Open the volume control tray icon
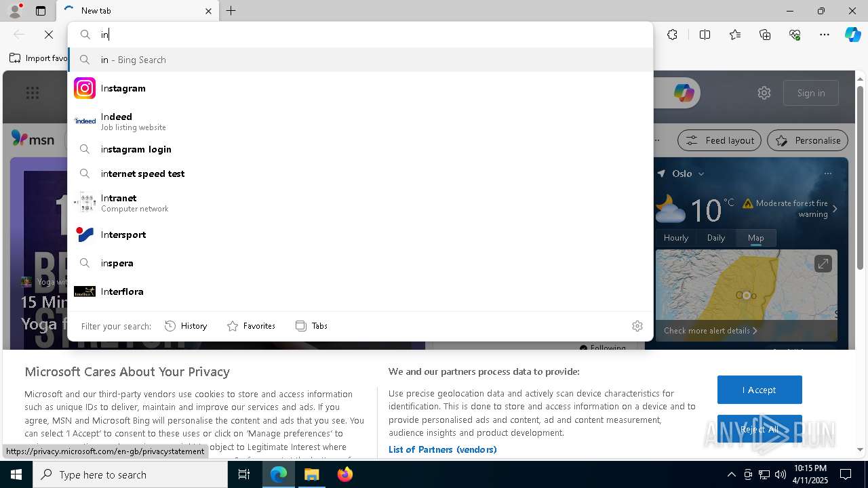This screenshot has height=488, width=868. [781, 474]
